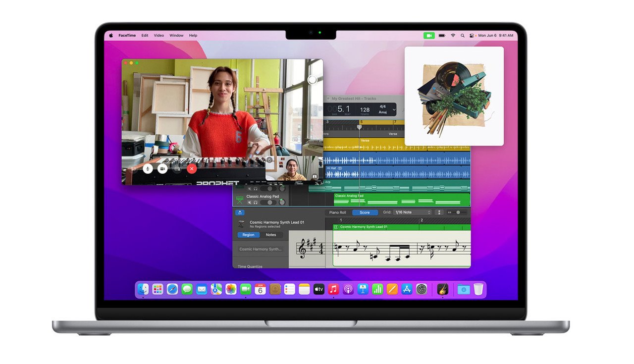Screen dimensions: 634x364
Task: Open the App Store from the Dock
Action: click(x=407, y=289)
